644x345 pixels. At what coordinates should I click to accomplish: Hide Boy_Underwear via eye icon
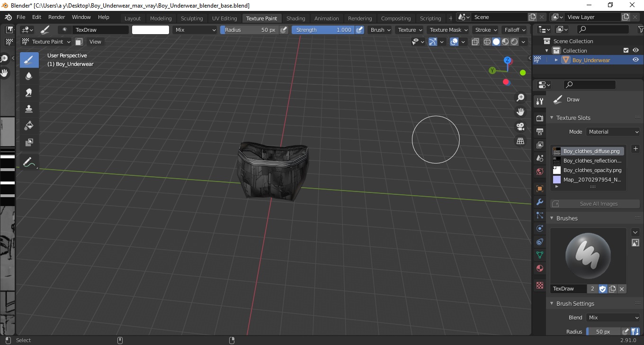pos(635,60)
